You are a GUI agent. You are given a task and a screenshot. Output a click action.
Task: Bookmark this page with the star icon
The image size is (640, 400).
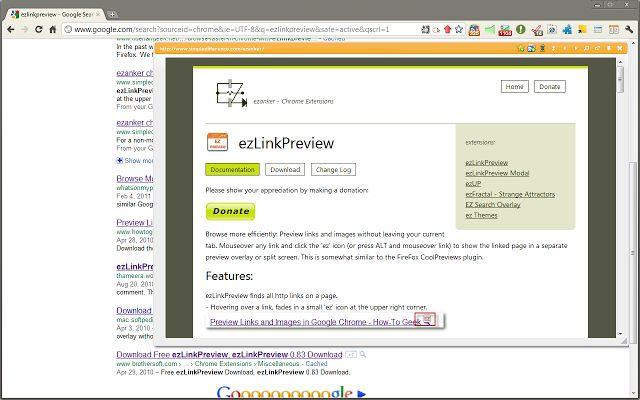(x=459, y=29)
